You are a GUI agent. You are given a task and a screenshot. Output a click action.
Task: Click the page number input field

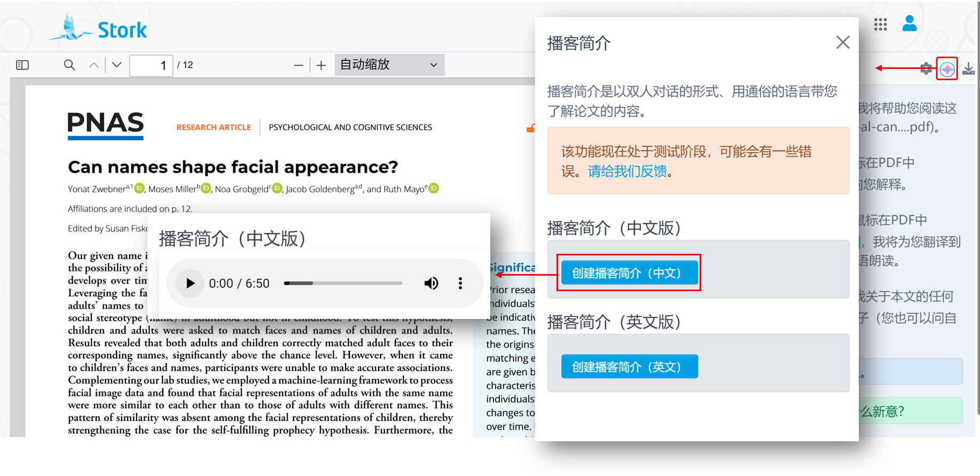click(x=151, y=66)
